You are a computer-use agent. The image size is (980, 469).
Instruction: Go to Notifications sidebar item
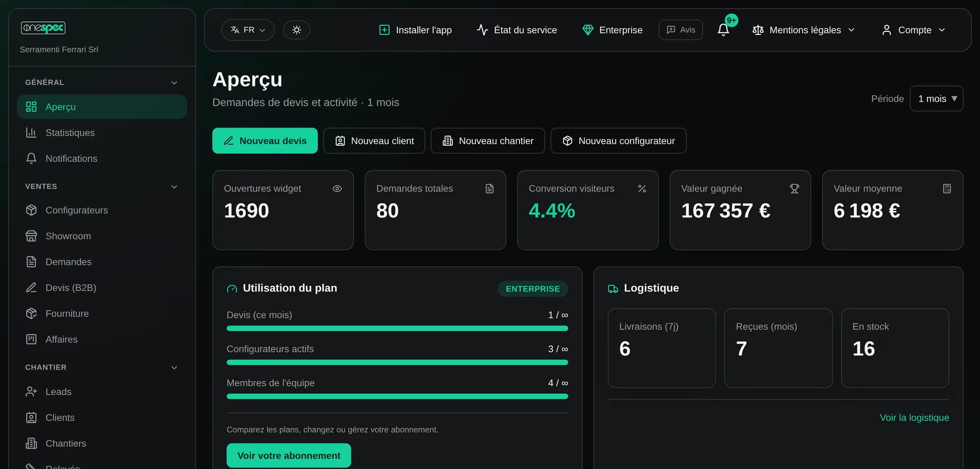(102, 159)
